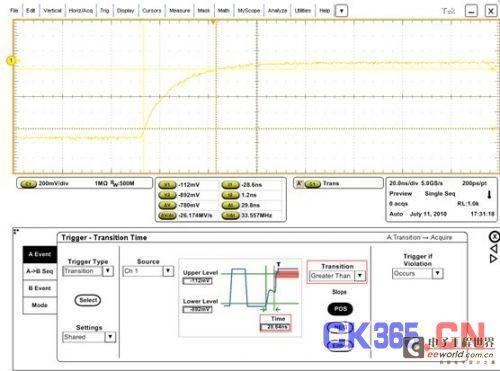Image resolution: width=500 pixels, height=371 pixels.
Task: Expand the Source Ch 1 dropdown
Action: [148, 271]
